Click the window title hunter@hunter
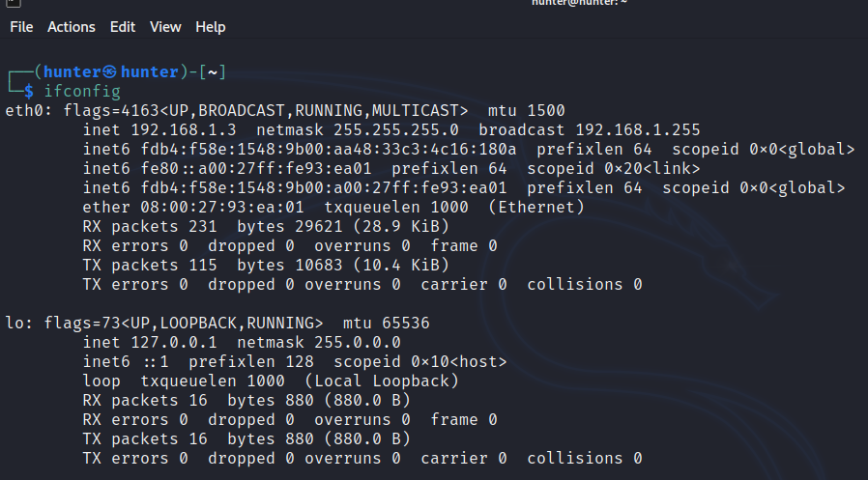This screenshot has height=480, width=868. click(x=579, y=3)
